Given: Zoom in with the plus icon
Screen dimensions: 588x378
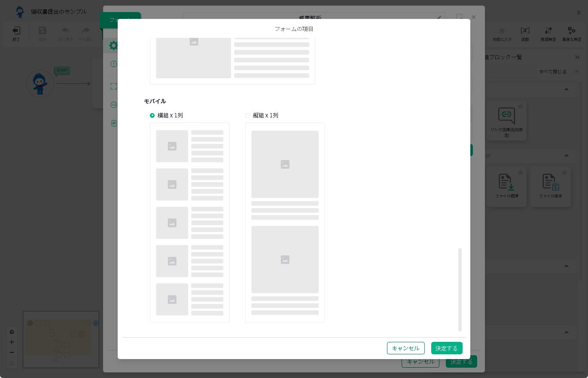Looking at the screenshot, I should (x=12, y=342).
